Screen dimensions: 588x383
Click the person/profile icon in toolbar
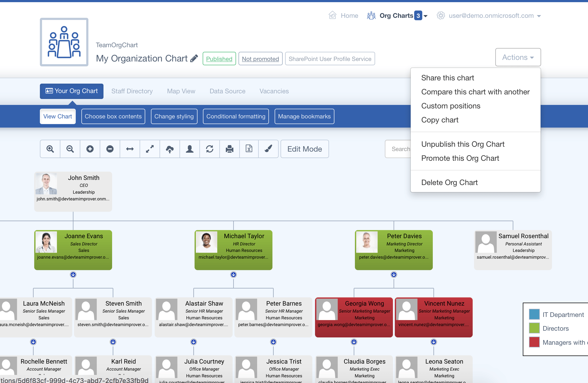[x=190, y=149]
